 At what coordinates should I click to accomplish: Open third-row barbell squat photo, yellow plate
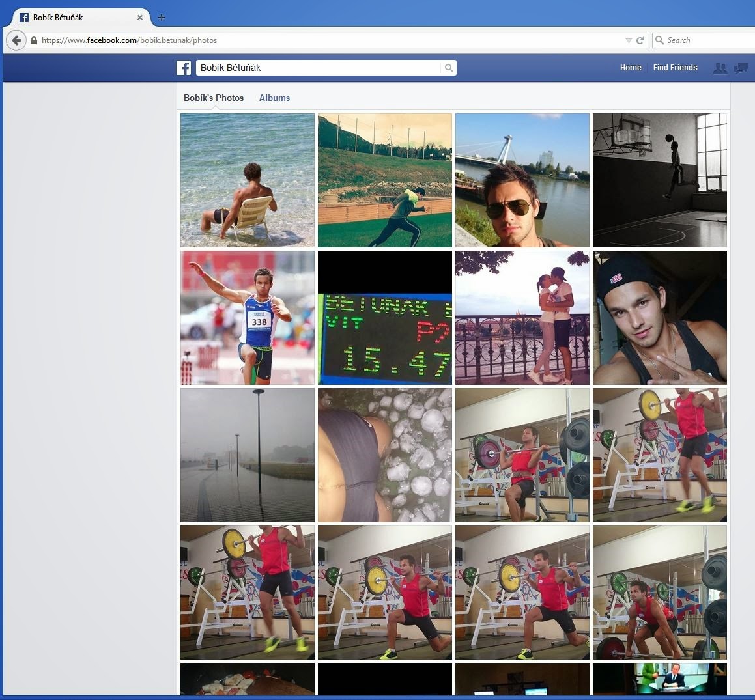coord(660,455)
